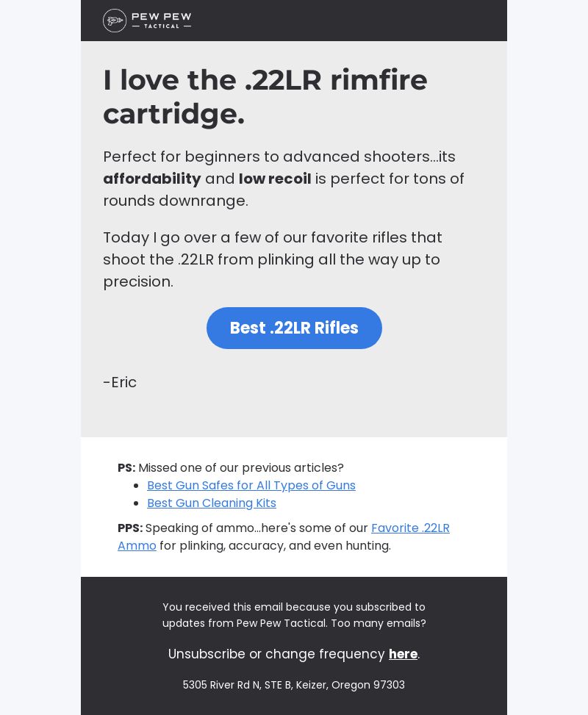Click the '-Eric' signature
Image resolution: width=588 pixels, height=715 pixels.
(x=120, y=382)
